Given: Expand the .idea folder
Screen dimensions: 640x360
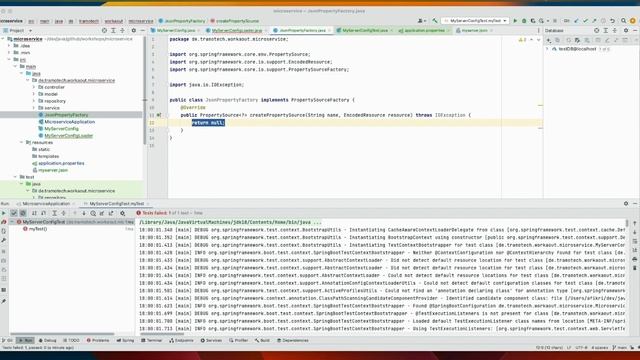Looking at the screenshot, I should 9,46.
